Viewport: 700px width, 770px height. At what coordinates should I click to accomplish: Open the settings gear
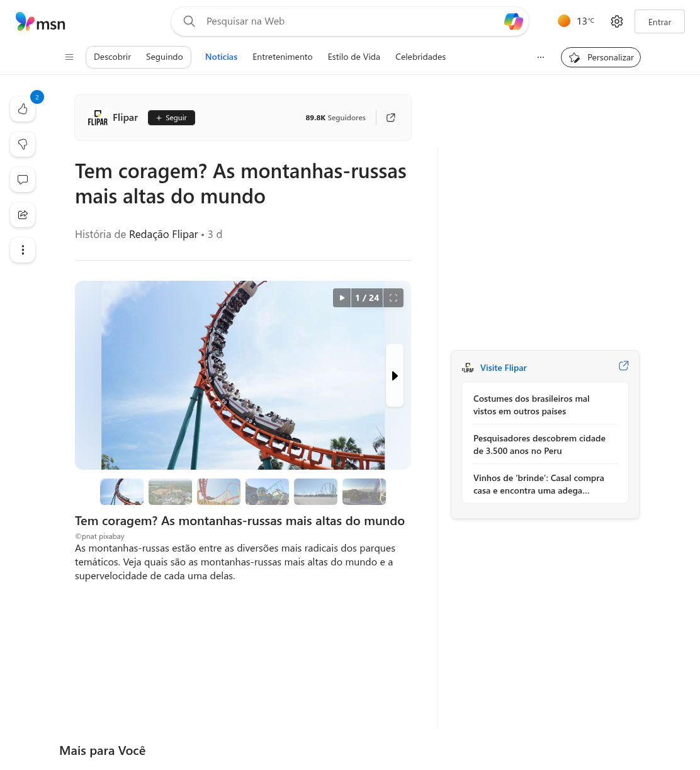617,21
